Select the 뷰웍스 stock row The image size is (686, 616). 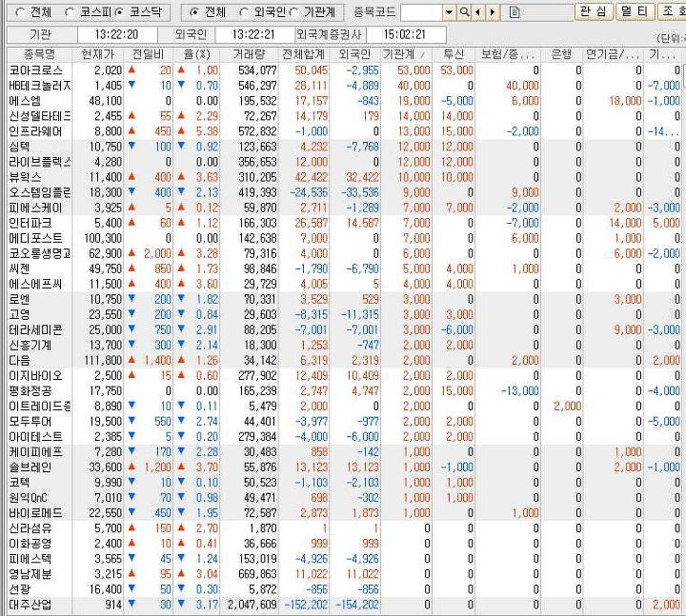pyautogui.click(x=346, y=177)
